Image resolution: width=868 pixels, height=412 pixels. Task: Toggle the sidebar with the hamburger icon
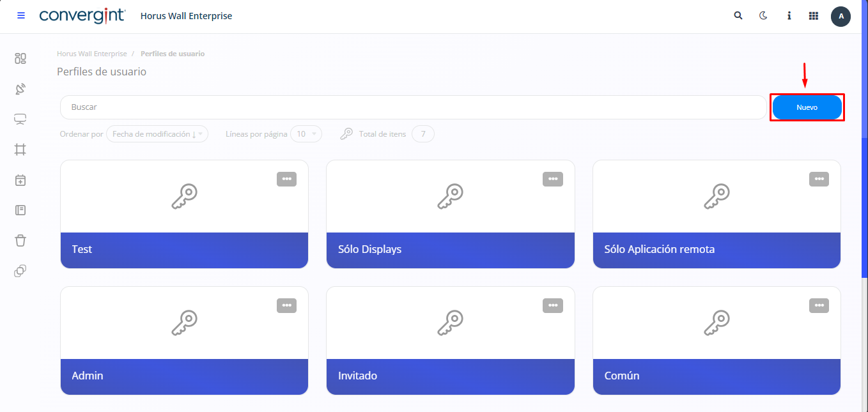tap(21, 15)
